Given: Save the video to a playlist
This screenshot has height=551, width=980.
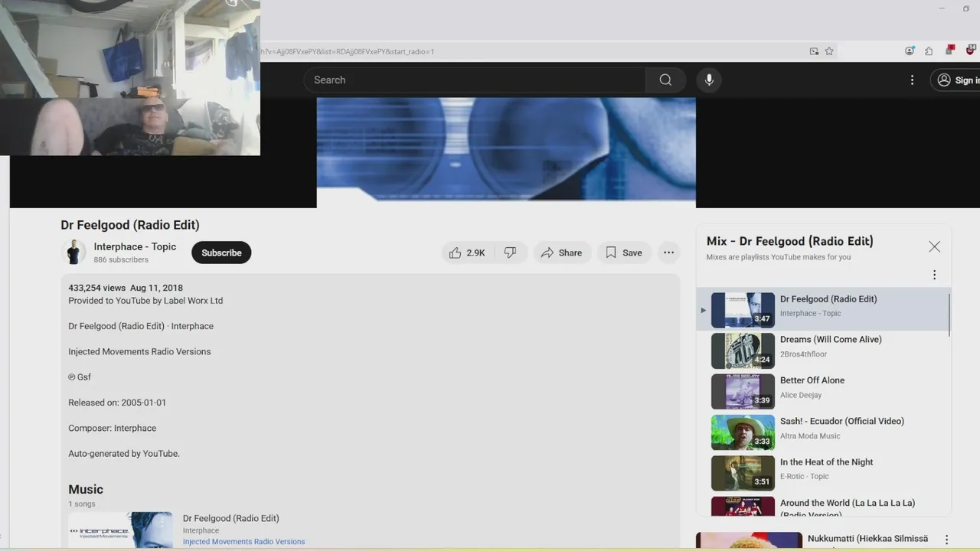Looking at the screenshot, I should pyautogui.click(x=624, y=253).
